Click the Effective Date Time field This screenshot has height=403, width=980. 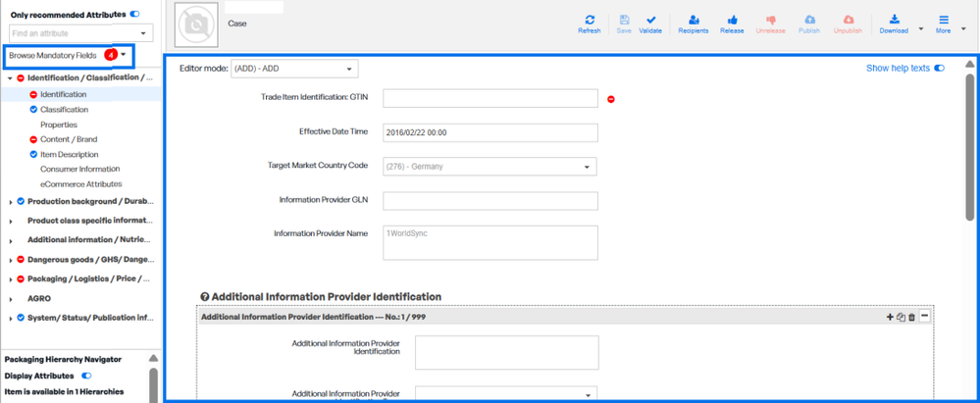490,133
